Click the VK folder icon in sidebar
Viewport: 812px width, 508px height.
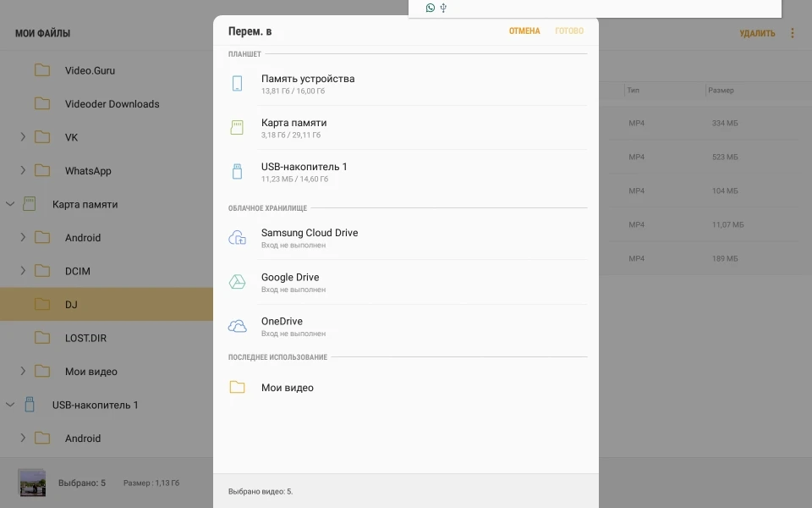(x=42, y=137)
